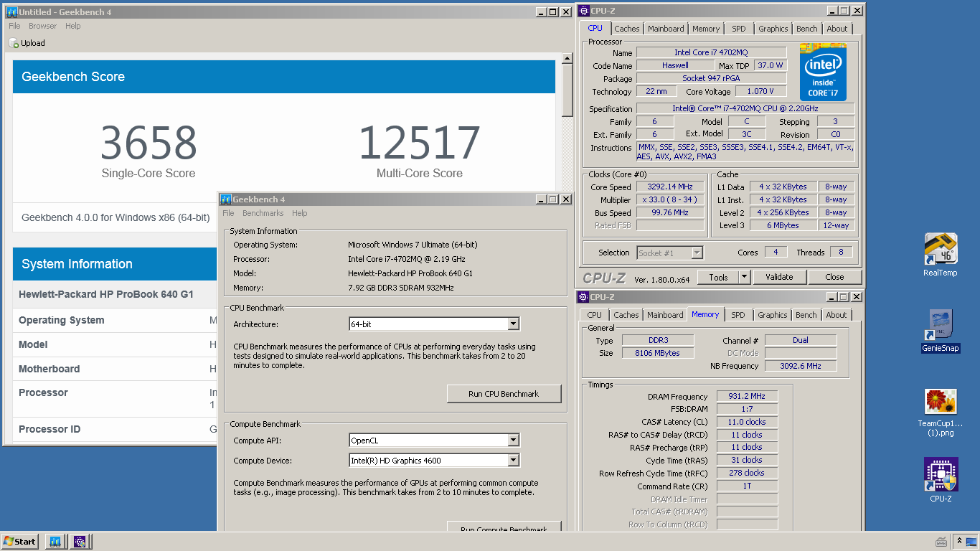The width and height of the screenshot is (980, 551).
Task: Open Help menu in Geekbench 4 dialog
Action: click(300, 213)
